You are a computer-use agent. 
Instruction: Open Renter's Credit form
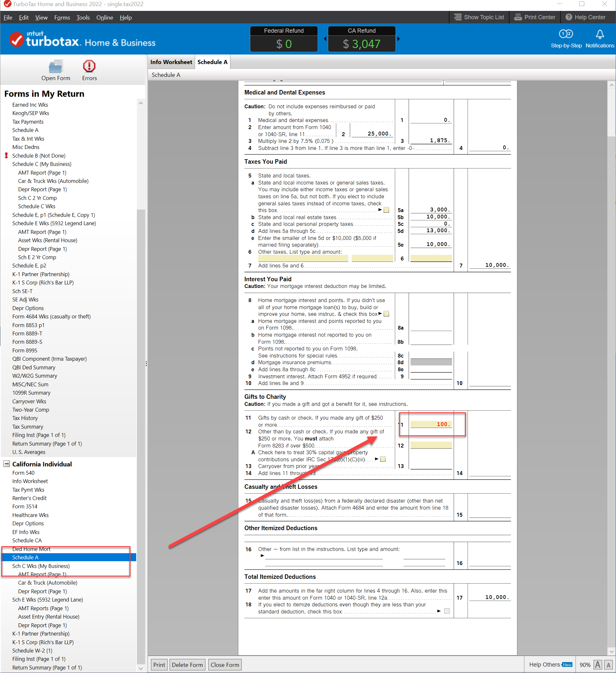tap(29, 498)
